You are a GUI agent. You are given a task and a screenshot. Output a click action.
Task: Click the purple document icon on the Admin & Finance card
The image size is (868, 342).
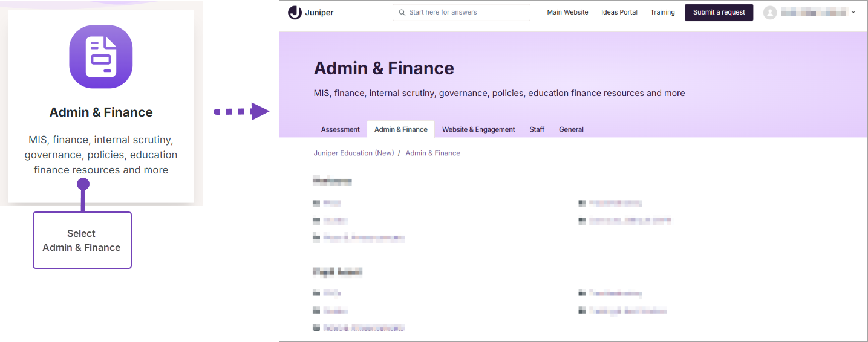click(101, 57)
